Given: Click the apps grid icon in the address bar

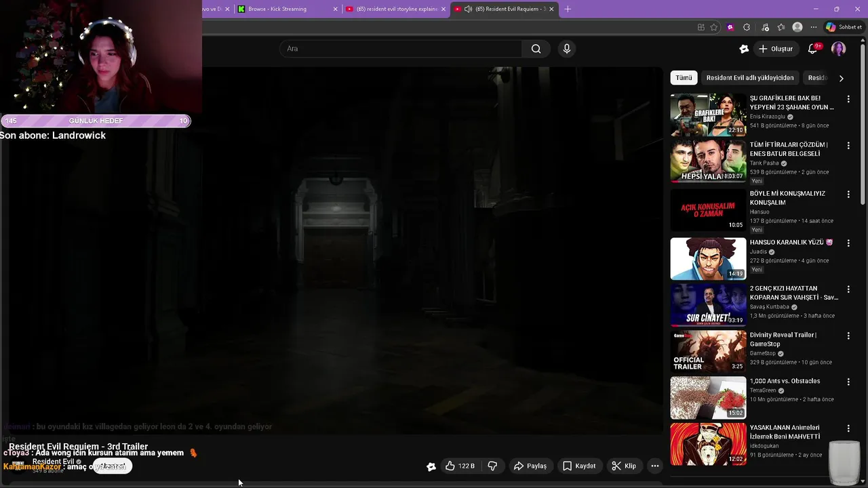Looking at the screenshot, I should [701, 27].
